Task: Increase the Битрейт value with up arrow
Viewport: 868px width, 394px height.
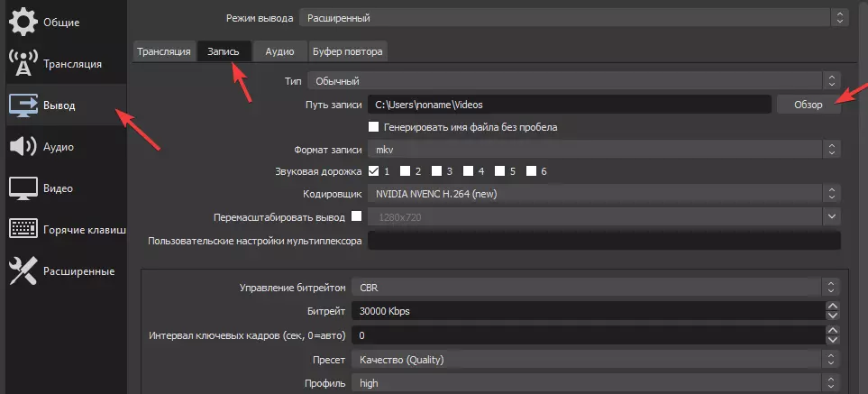Action: (x=832, y=306)
